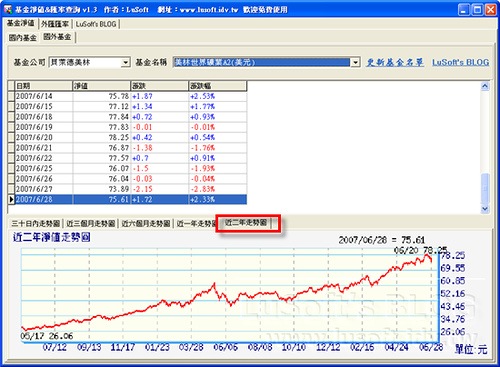Click the 更新基金名單 link

point(395,62)
